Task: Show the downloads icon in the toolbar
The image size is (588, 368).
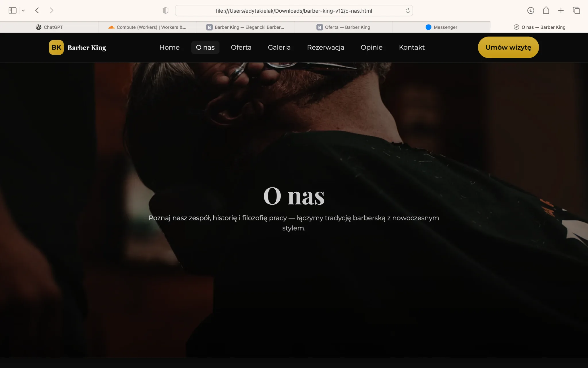Action: tap(531, 11)
